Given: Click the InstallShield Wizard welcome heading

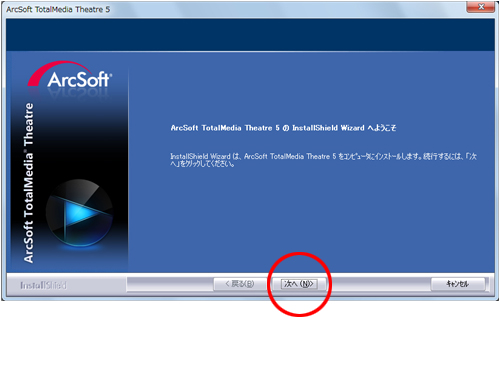Looking at the screenshot, I should coord(283,128).
